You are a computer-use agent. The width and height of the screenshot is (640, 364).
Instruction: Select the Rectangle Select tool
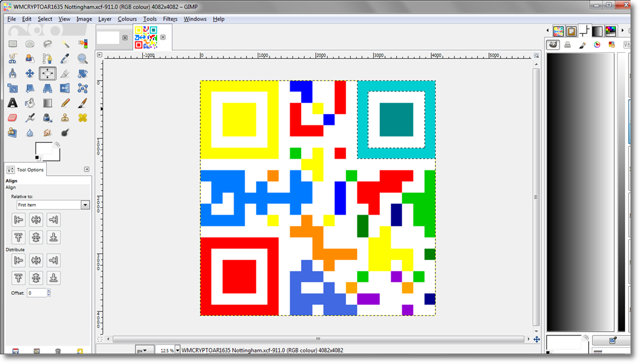[12, 44]
